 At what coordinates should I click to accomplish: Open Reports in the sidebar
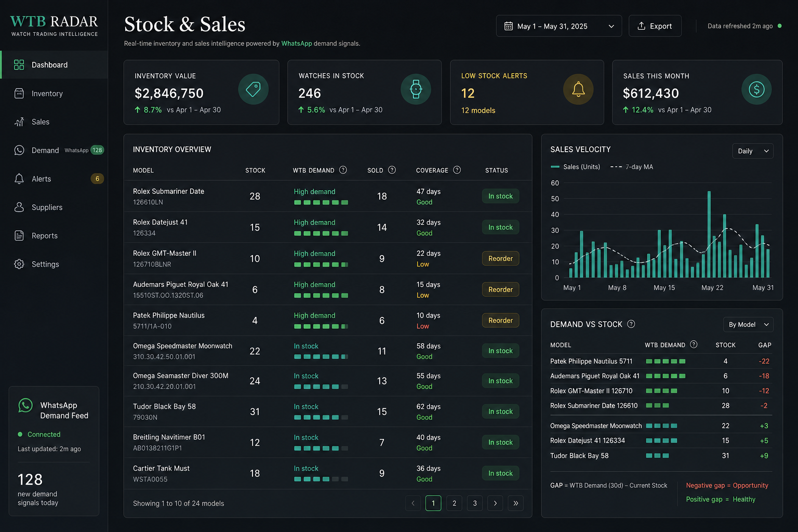[54, 235]
